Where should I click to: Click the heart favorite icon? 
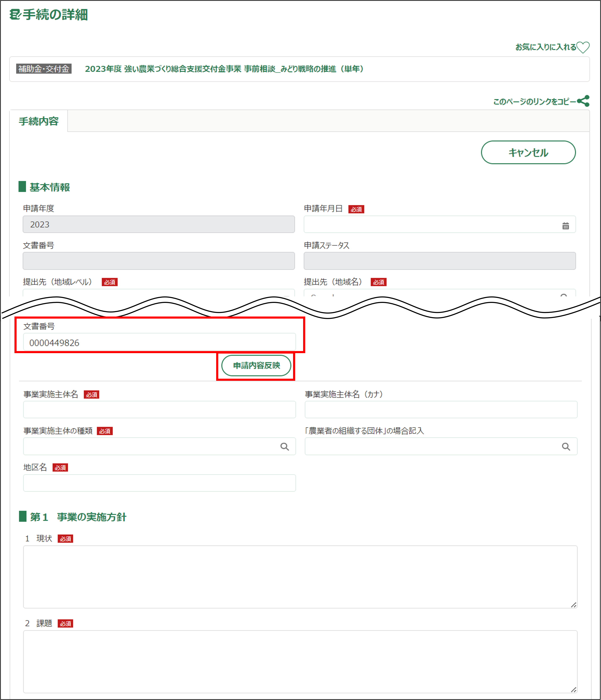583,47
